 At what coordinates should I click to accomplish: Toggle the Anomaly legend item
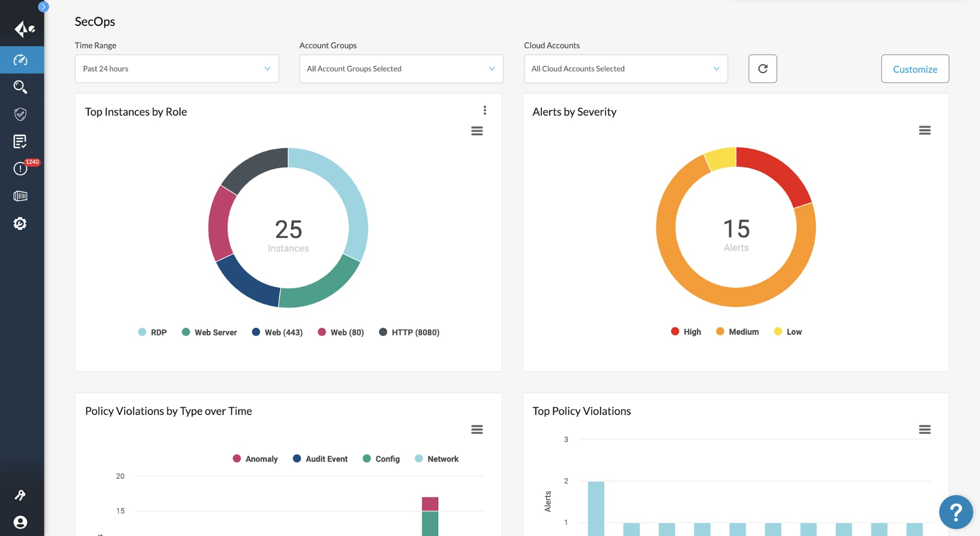pos(255,459)
